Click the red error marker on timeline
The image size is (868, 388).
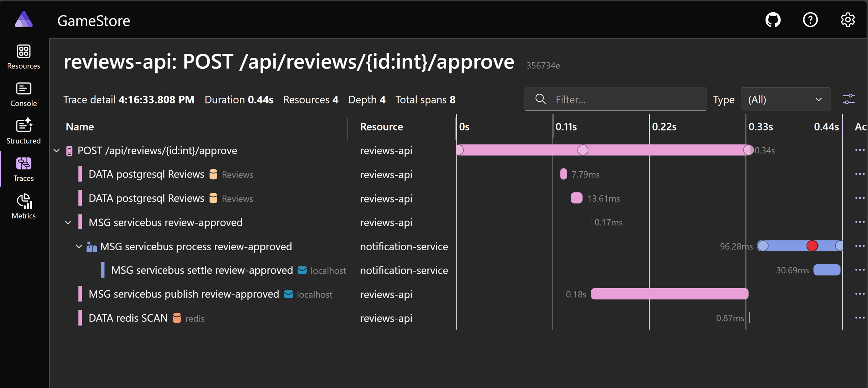click(x=812, y=246)
